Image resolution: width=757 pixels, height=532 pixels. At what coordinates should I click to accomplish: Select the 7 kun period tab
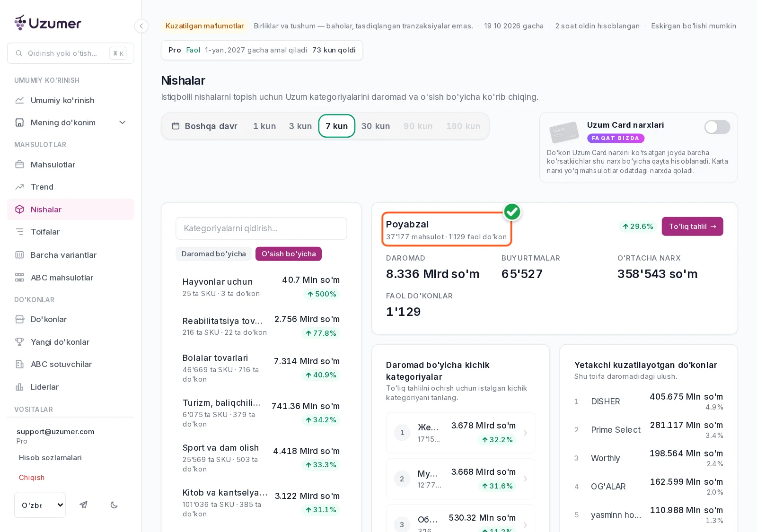(x=337, y=126)
